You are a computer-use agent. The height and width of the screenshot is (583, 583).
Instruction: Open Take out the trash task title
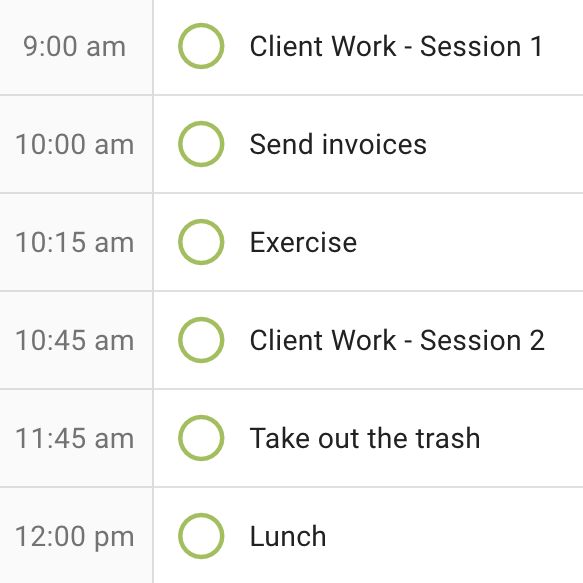tap(365, 438)
